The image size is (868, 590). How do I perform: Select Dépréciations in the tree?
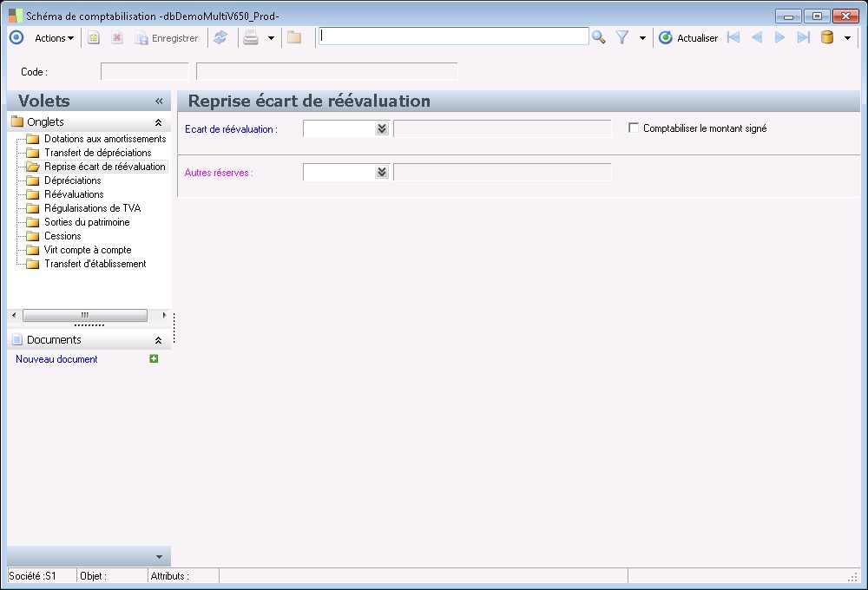(x=73, y=180)
